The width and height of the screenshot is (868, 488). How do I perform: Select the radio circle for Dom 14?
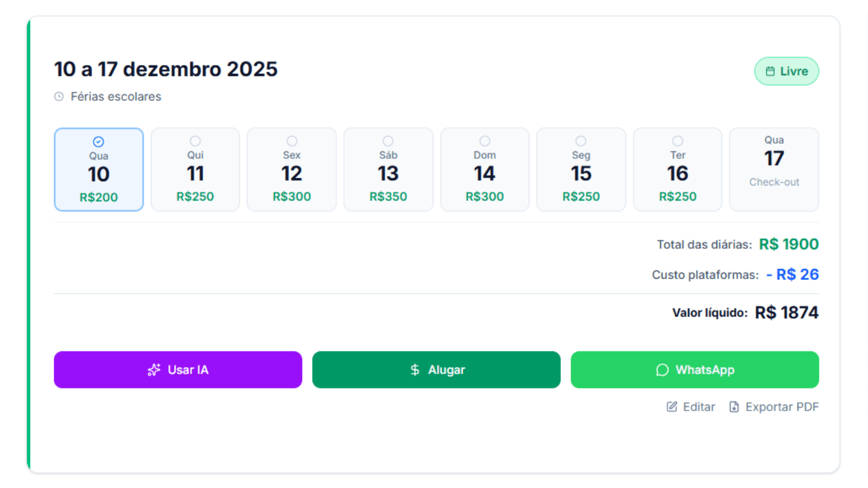[x=485, y=141]
